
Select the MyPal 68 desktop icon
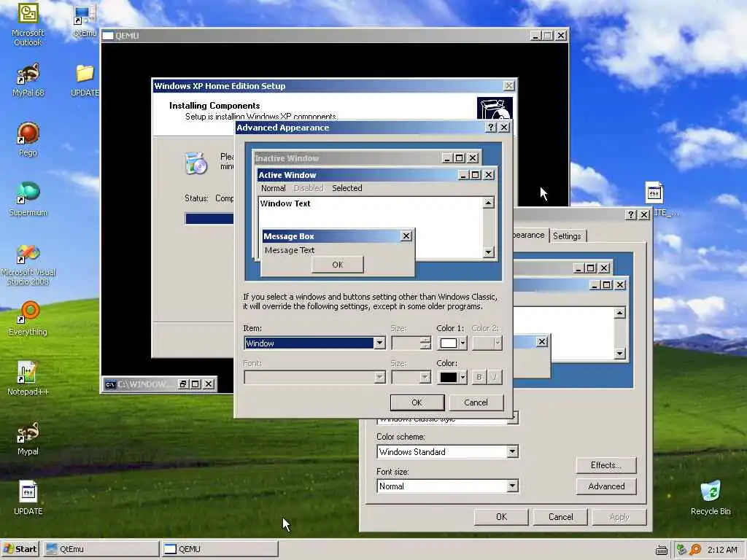point(28,79)
